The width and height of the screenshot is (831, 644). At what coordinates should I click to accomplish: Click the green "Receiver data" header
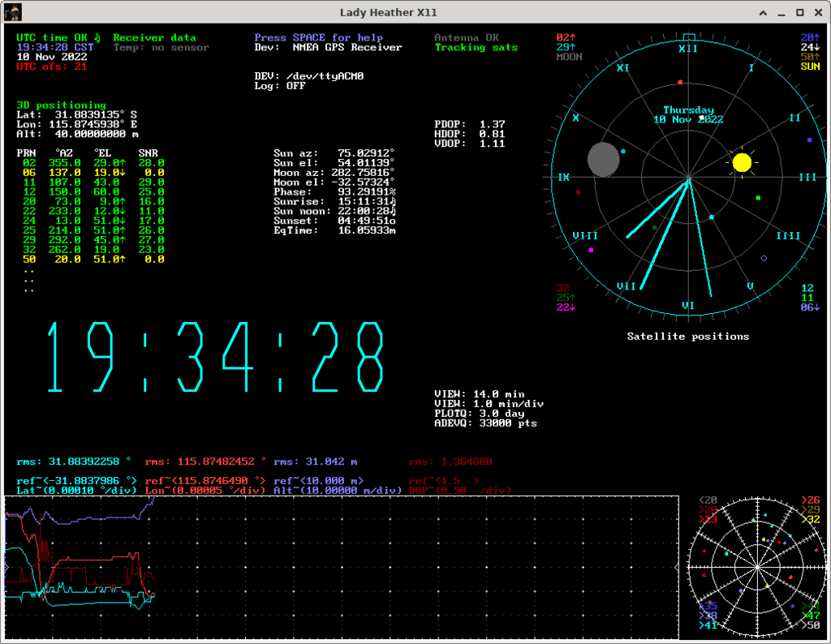[154, 37]
